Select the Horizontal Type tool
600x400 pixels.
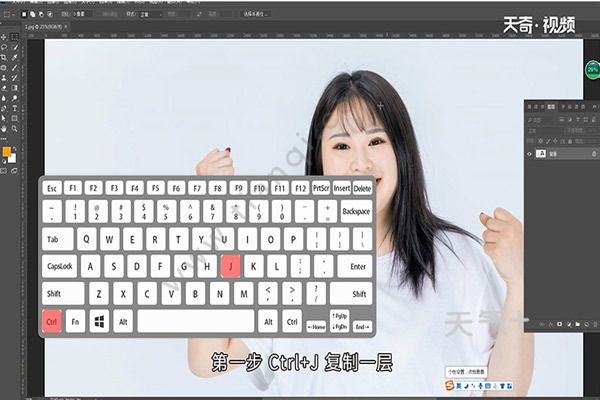point(15,108)
